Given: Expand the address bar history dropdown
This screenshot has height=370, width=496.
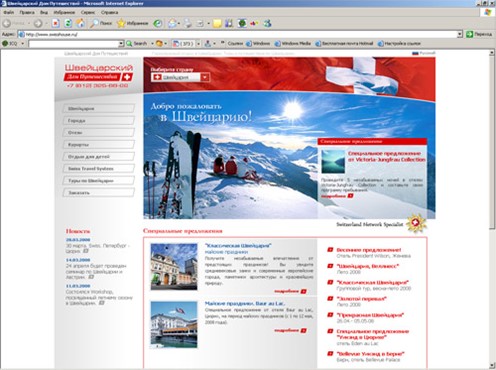Looking at the screenshot, I should coord(460,34).
